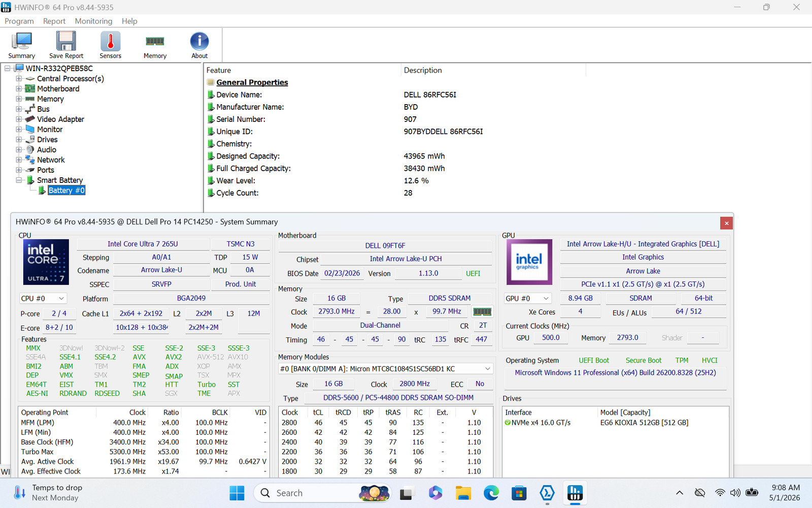Open the Windows Start button
This screenshot has height=508, width=812.
coord(237,493)
